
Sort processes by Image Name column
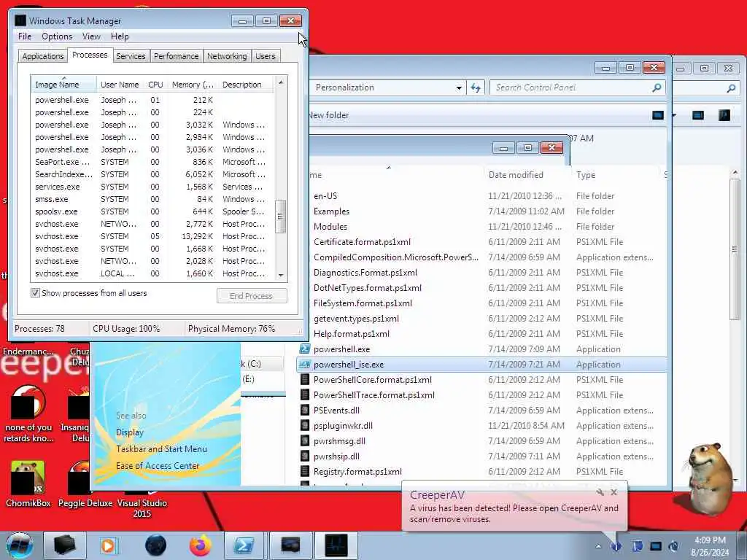[63, 85]
